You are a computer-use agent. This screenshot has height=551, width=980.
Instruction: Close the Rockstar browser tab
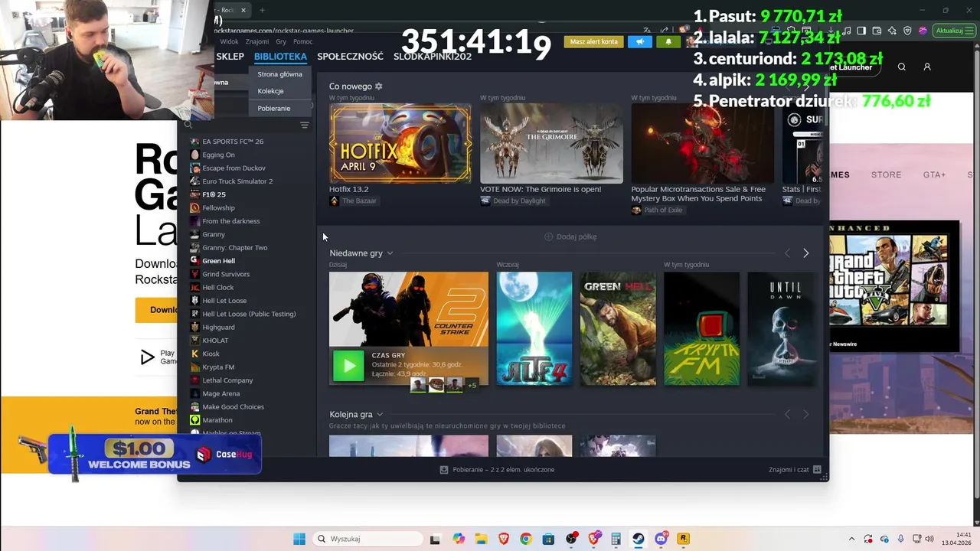coord(243,10)
